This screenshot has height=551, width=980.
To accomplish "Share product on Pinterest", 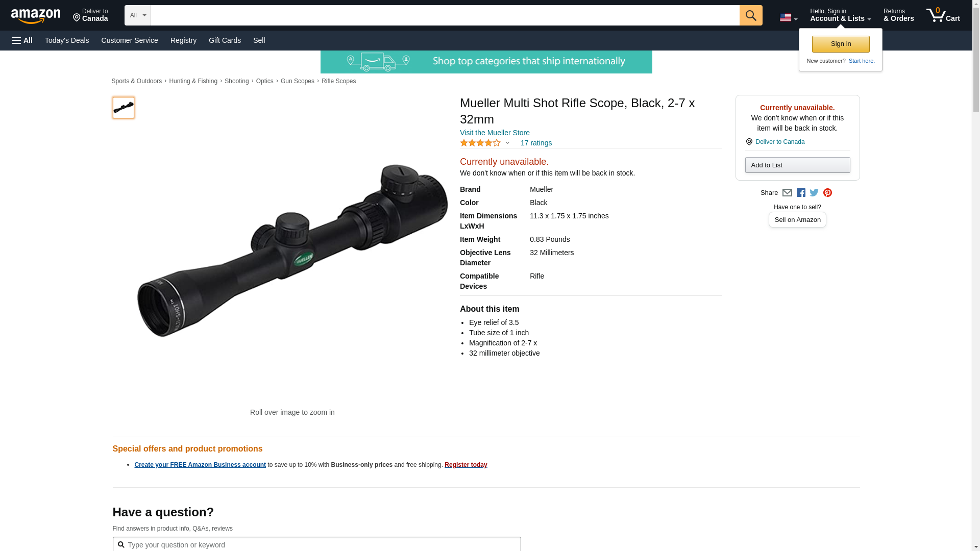I will coord(827,193).
